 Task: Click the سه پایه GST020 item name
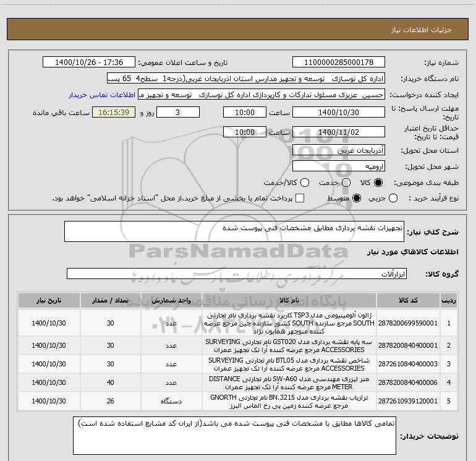tap(289, 346)
